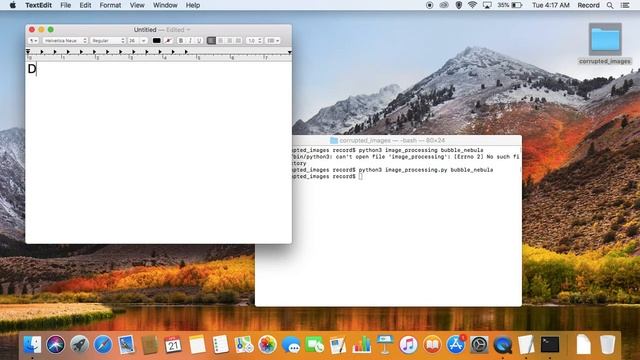Click the font size field
Image resolution: width=640 pixels, height=360 pixels.
[133, 41]
